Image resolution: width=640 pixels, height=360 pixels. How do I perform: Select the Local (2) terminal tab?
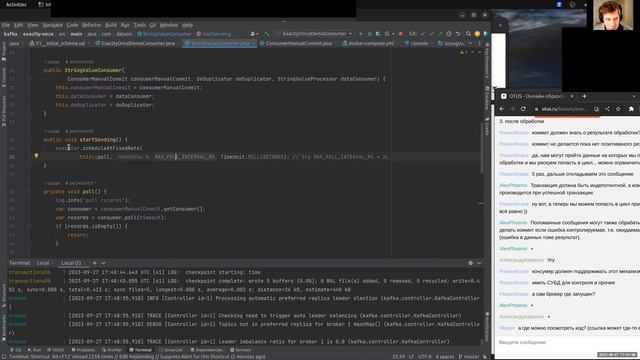pos(71,263)
